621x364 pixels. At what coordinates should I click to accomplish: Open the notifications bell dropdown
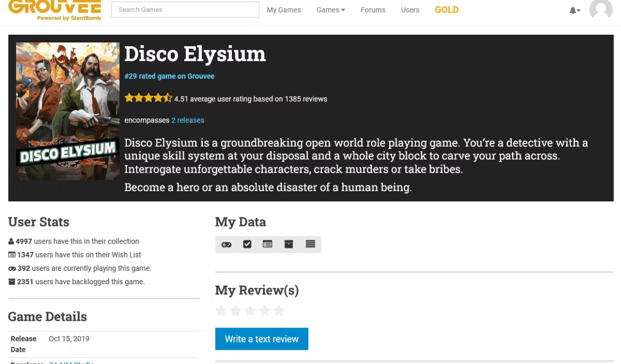[x=574, y=10]
